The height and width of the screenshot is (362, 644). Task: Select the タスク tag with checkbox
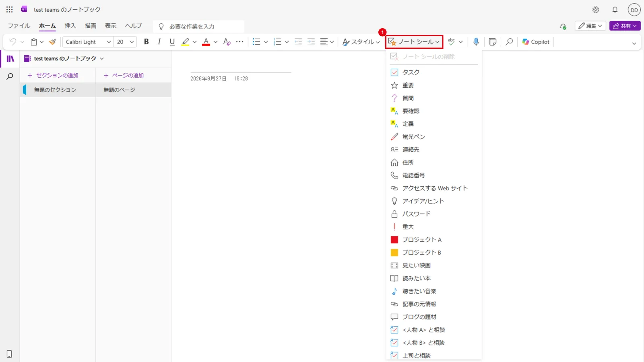click(x=434, y=72)
